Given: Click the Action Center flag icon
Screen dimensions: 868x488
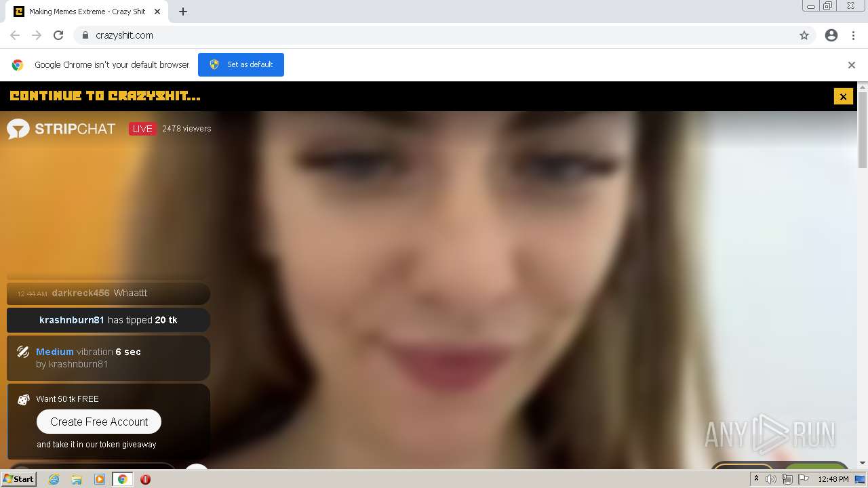Looking at the screenshot, I should [x=804, y=479].
